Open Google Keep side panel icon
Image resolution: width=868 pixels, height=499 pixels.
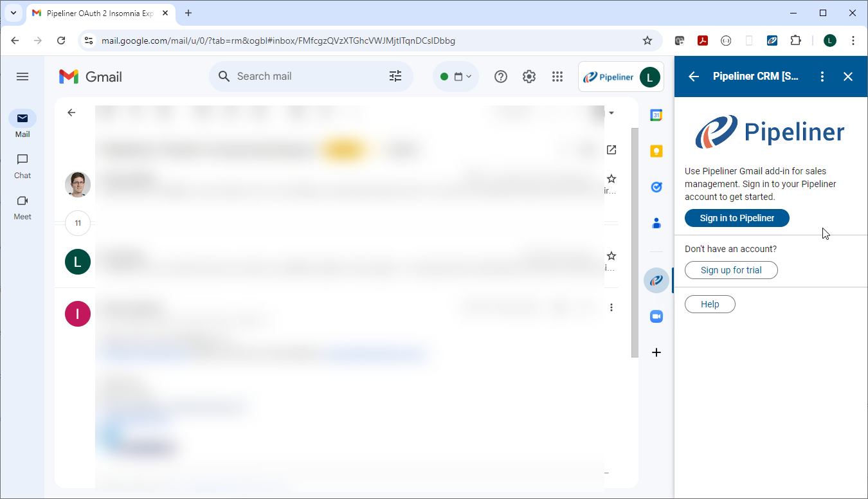pyautogui.click(x=656, y=152)
